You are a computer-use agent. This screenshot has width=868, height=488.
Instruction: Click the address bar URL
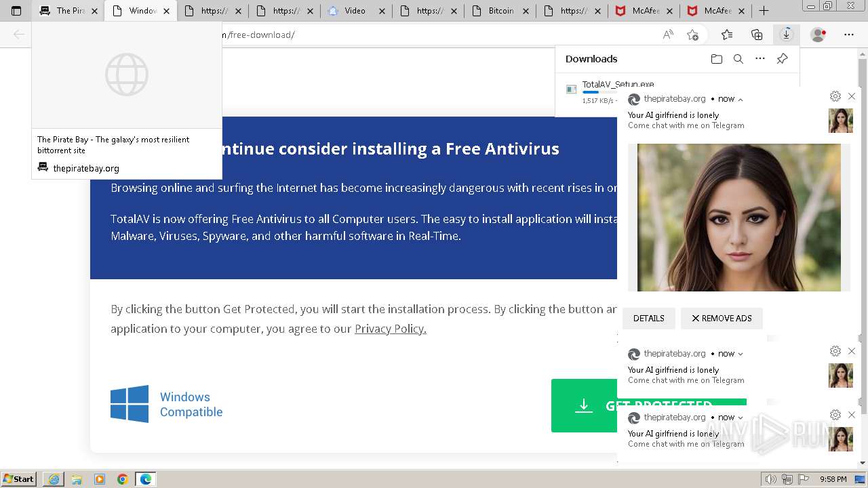click(262, 35)
